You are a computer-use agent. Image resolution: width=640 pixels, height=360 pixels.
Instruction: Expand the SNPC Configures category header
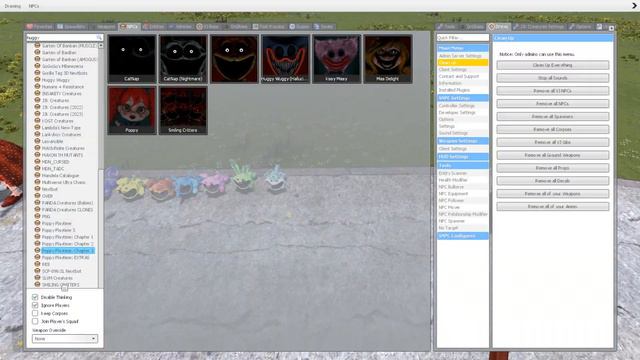coord(462,236)
